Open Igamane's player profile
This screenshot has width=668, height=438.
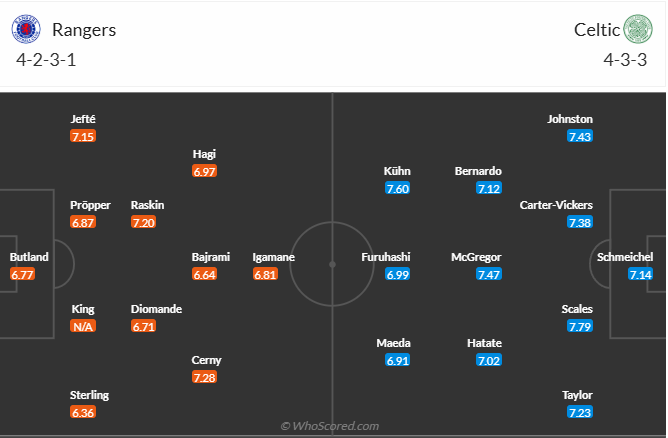click(x=272, y=257)
